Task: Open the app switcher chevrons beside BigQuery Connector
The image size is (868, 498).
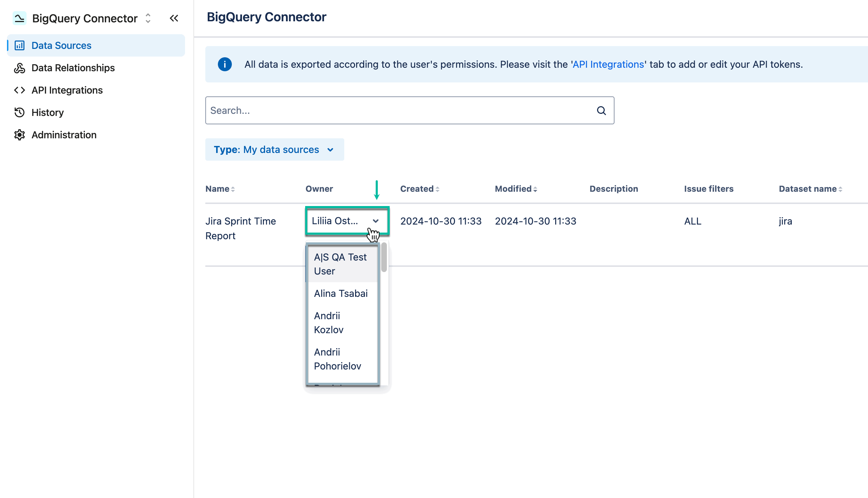Action: click(148, 18)
